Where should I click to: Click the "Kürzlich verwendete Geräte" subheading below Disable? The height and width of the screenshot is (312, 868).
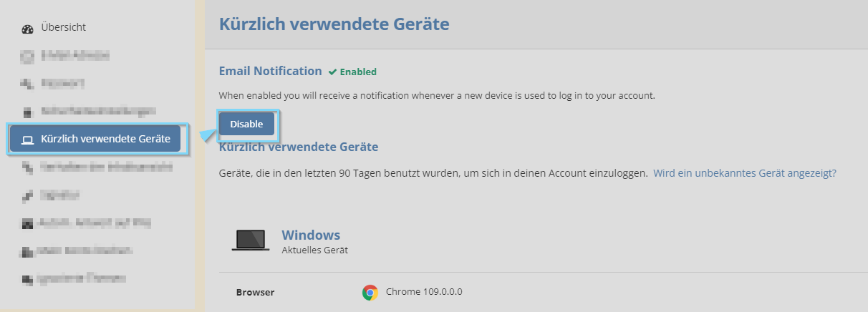pyautogui.click(x=298, y=147)
